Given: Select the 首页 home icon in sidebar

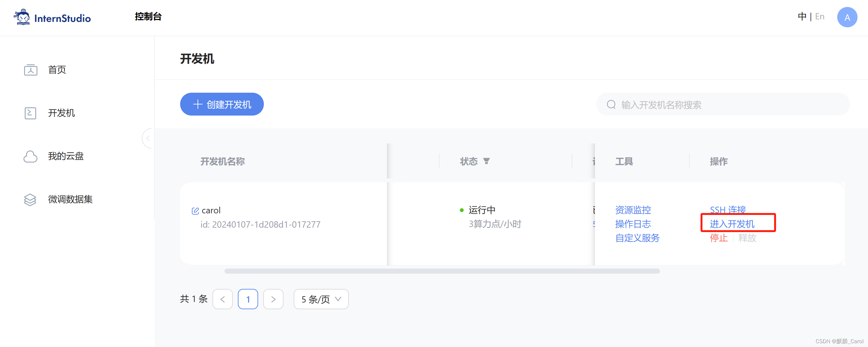Looking at the screenshot, I should coord(31,70).
